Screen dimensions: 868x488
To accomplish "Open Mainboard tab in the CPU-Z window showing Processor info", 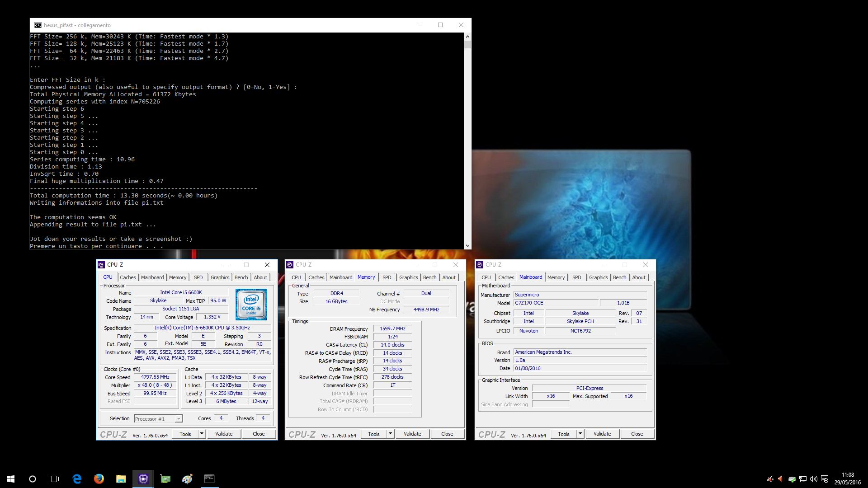I will coord(152,277).
